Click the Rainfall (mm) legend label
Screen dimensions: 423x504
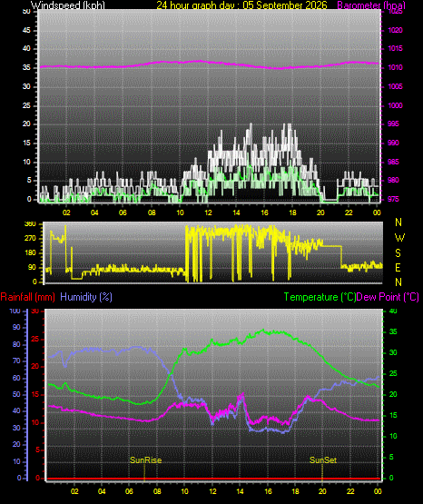27,297
